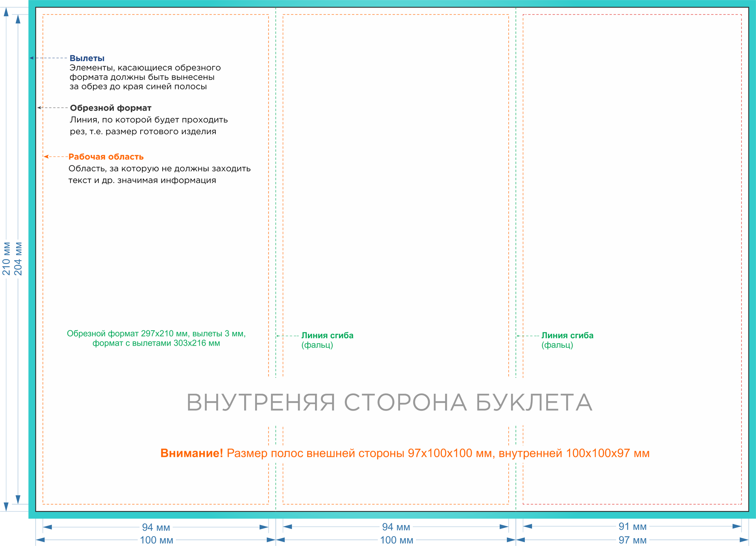
Task: Click the "100 мм" label under the left panel
Action: click(157, 540)
